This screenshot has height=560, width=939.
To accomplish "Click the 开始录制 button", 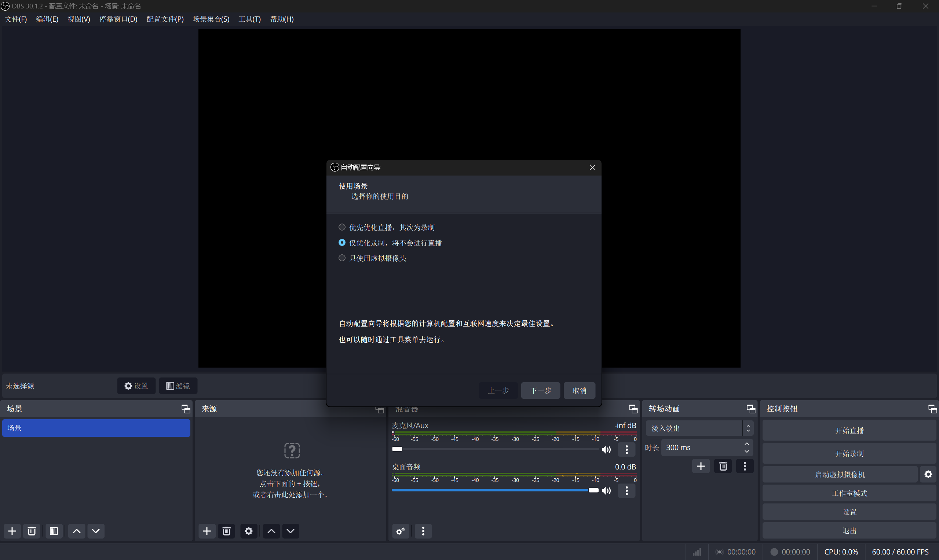I will pyautogui.click(x=849, y=453).
